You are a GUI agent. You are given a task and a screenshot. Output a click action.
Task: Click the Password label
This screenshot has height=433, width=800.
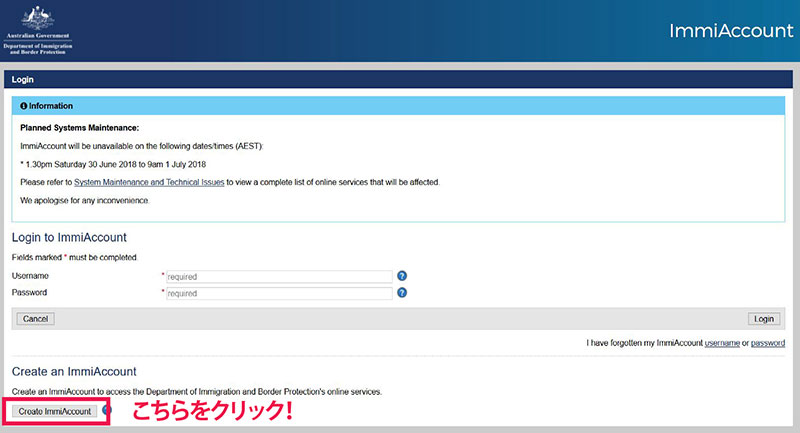(x=29, y=292)
